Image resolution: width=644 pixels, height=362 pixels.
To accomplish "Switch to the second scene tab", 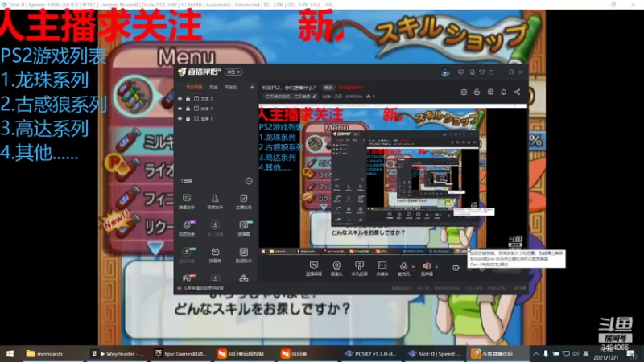I will coord(213,88).
